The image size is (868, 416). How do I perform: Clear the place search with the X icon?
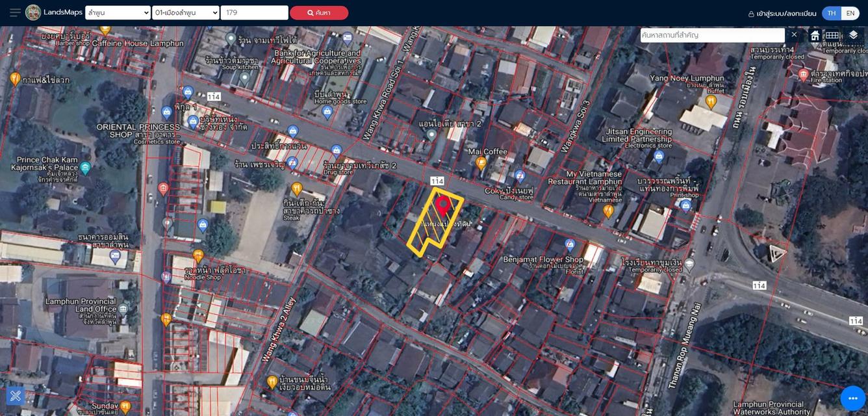pyautogui.click(x=794, y=34)
